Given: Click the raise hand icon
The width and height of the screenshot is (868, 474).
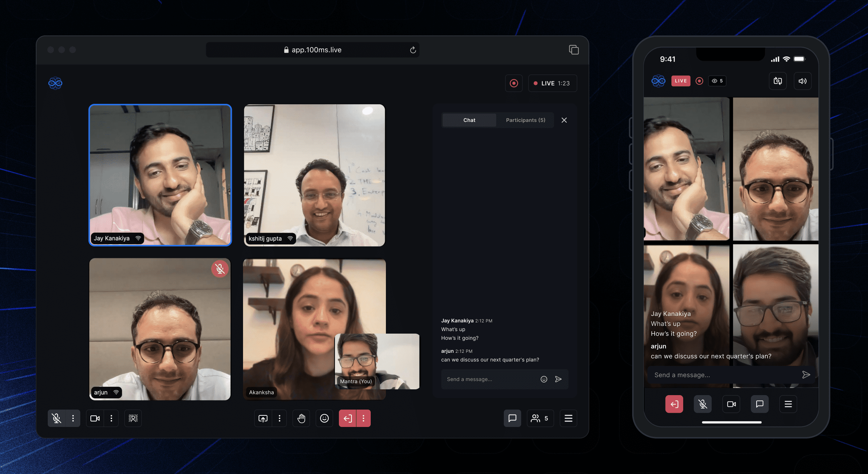Looking at the screenshot, I should tap(301, 418).
